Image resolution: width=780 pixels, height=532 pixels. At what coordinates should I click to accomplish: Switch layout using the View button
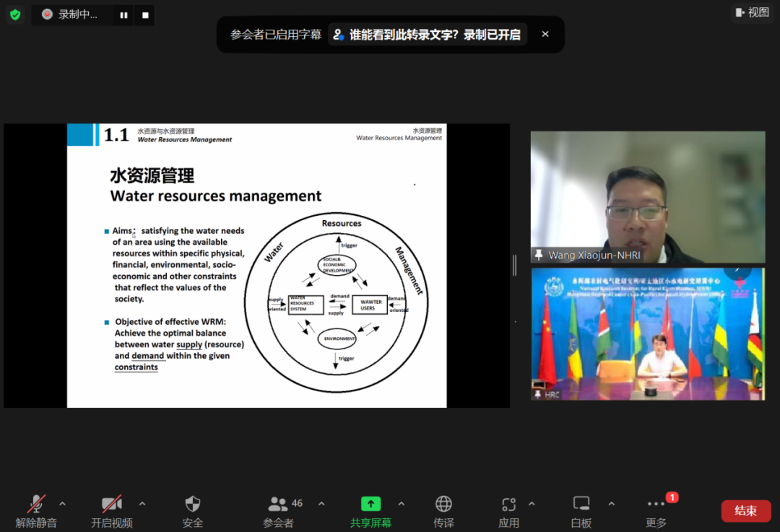click(x=752, y=12)
